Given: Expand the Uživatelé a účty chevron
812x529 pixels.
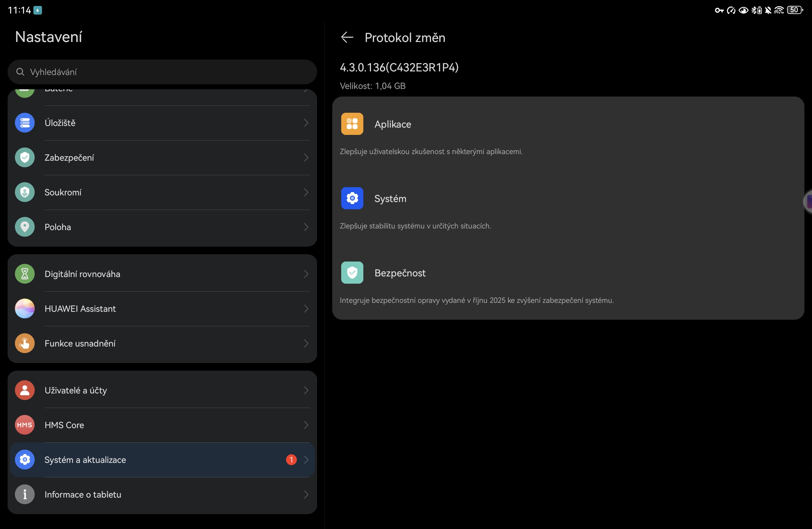Looking at the screenshot, I should click(x=306, y=390).
